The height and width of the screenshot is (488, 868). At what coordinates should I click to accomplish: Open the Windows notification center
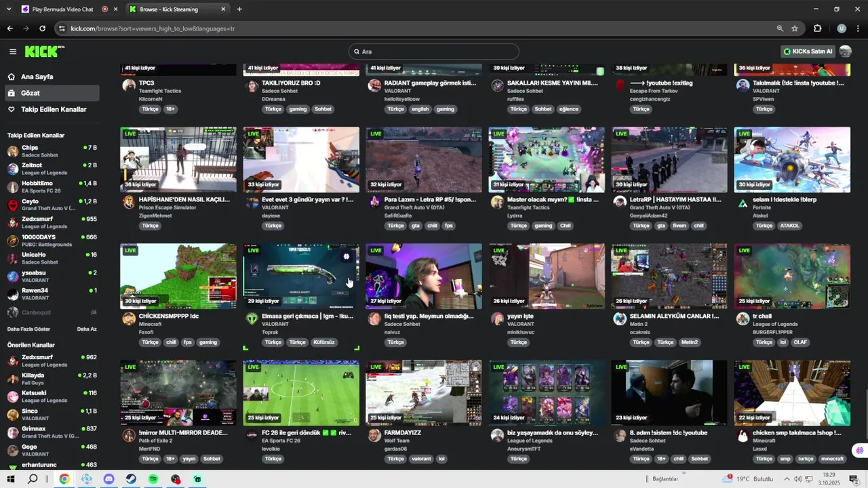[x=854, y=479]
